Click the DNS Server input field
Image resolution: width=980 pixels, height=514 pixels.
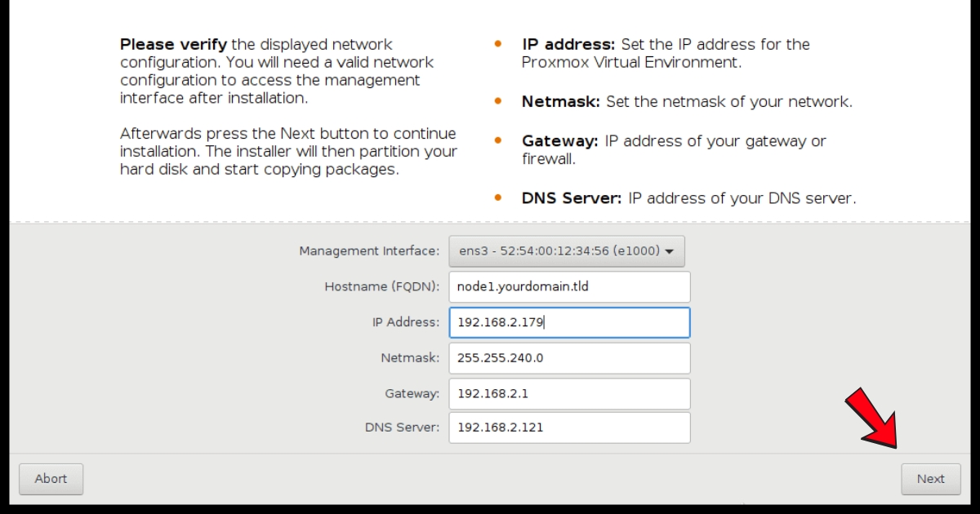[x=569, y=428]
